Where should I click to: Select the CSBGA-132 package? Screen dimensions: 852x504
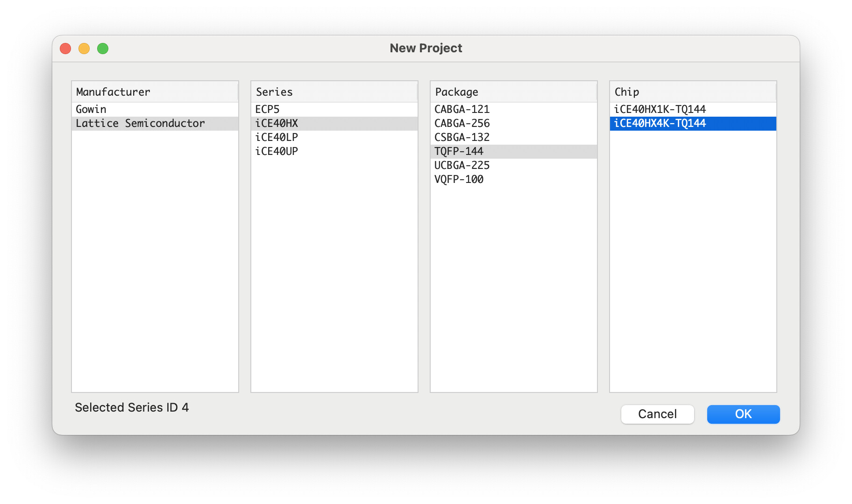click(x=514, y=137)
